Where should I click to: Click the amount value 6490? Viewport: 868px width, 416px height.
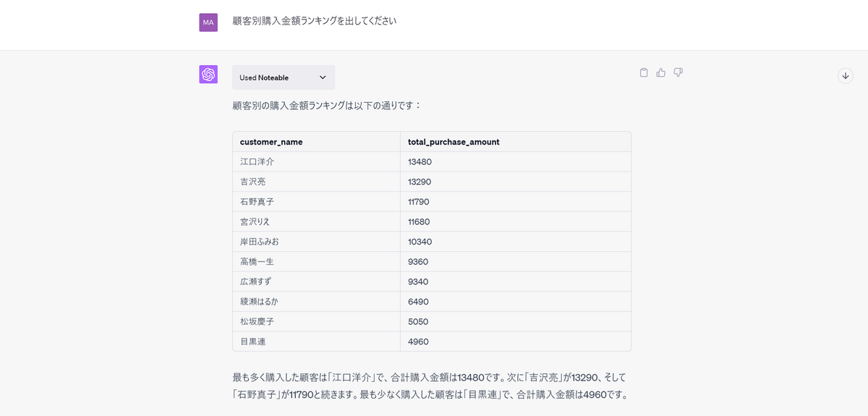point(417,302)
